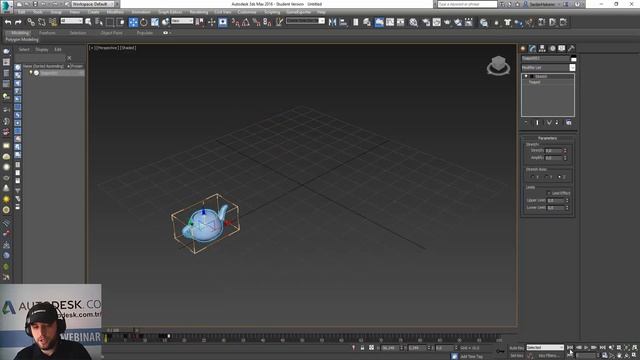Click the Set Key button

click(516, 356)
